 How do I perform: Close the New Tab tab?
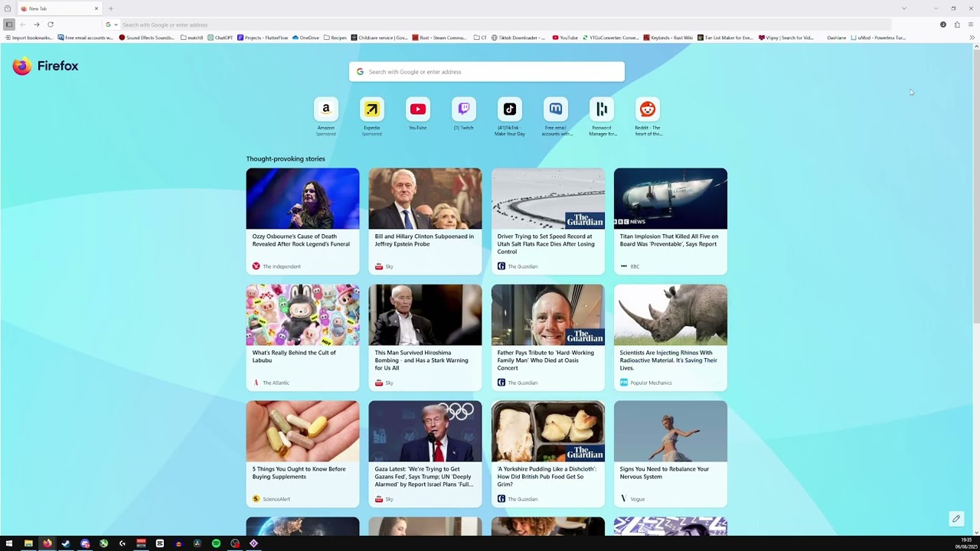96,8
